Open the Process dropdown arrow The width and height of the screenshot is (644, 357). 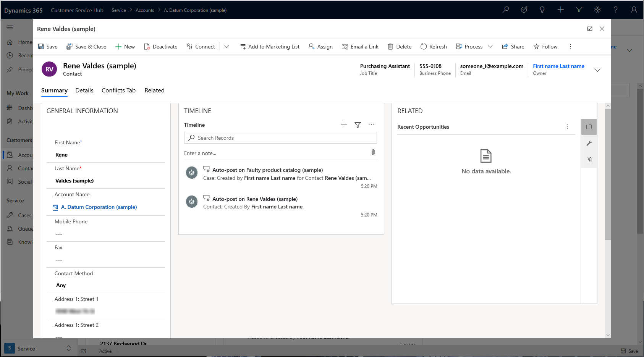tap(490, 46)
